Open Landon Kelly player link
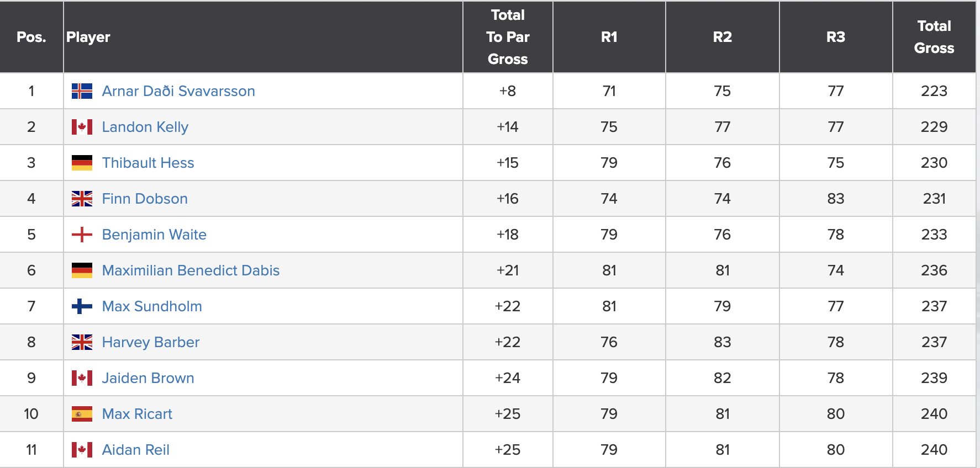This screenshot has height=468, width=980. click(145, 127)
